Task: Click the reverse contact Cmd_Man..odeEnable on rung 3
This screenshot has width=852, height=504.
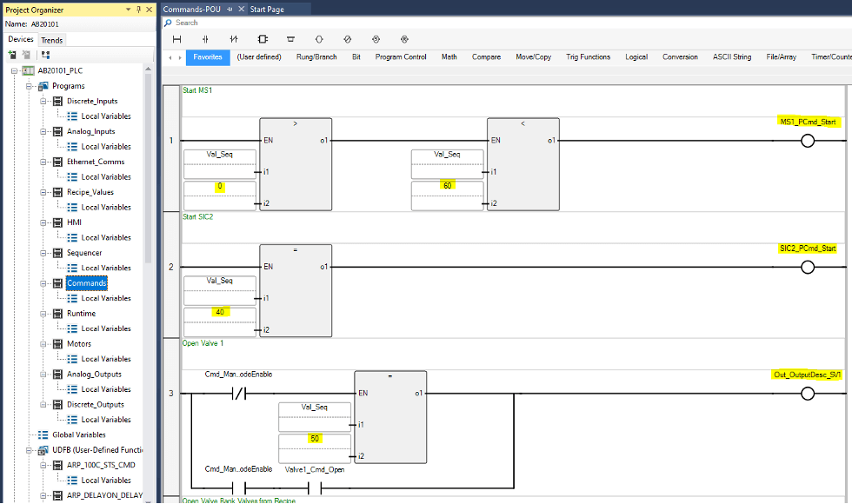Action: tap(239, 394)
